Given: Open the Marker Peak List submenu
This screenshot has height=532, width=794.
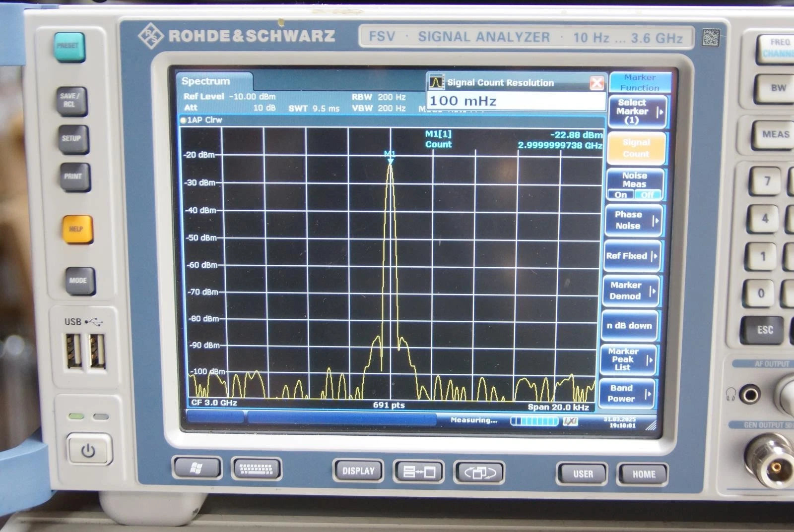Looking at the screenshot, I should [x=628, y=359].
